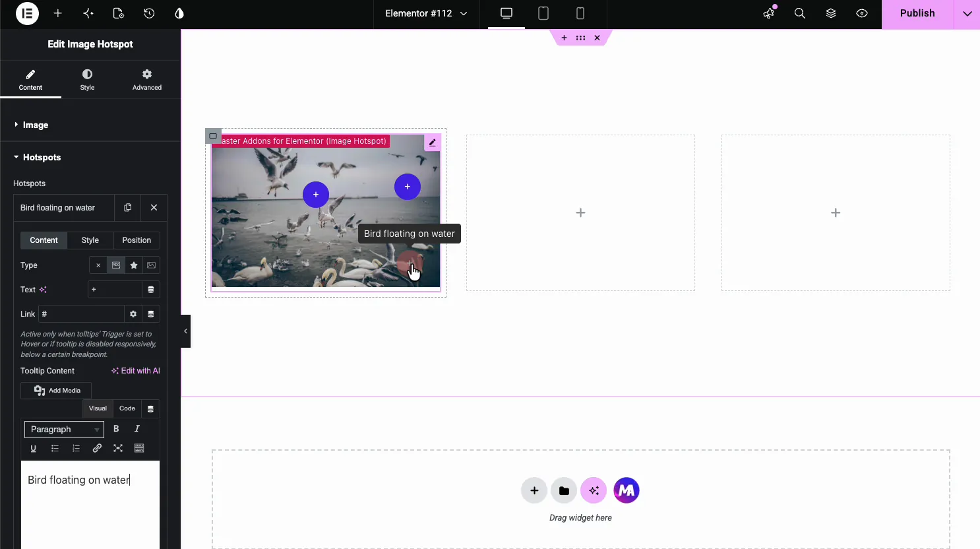Open Page Settings document icon
980x549 pixels.
tap(119, 13)
